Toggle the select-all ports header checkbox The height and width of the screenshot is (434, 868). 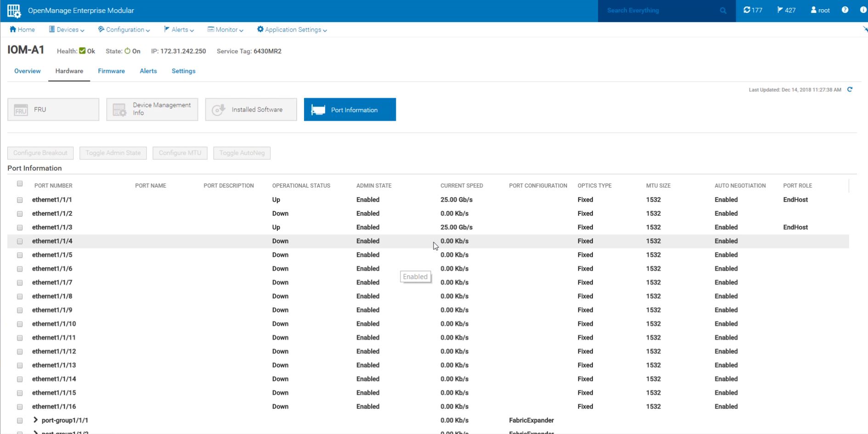20,184
